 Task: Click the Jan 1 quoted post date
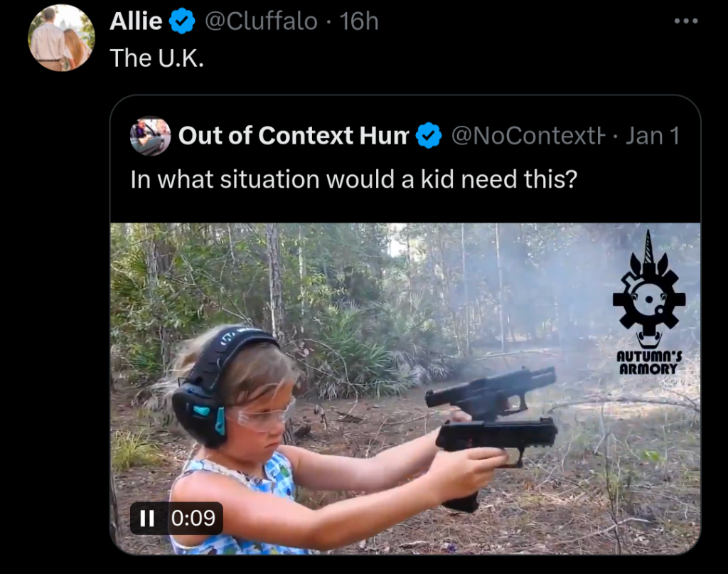point(653,136)
